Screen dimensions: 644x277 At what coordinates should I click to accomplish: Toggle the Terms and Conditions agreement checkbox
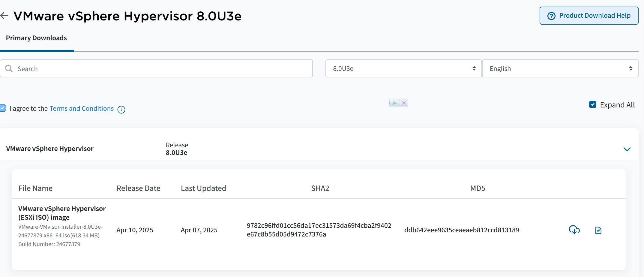(x=3, y=108)
